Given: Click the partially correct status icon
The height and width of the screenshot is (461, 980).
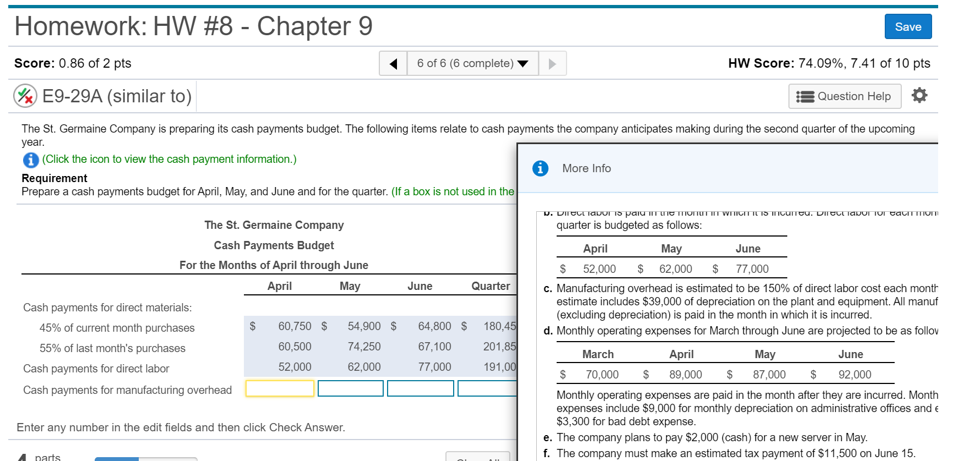Looking at the screenshot, I should coord(25,96).
